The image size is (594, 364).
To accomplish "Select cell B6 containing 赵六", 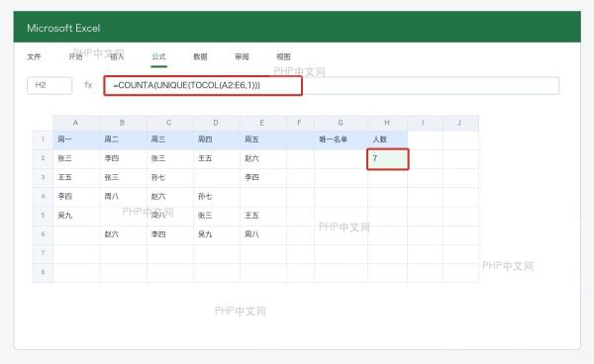I will coord(123,234).
